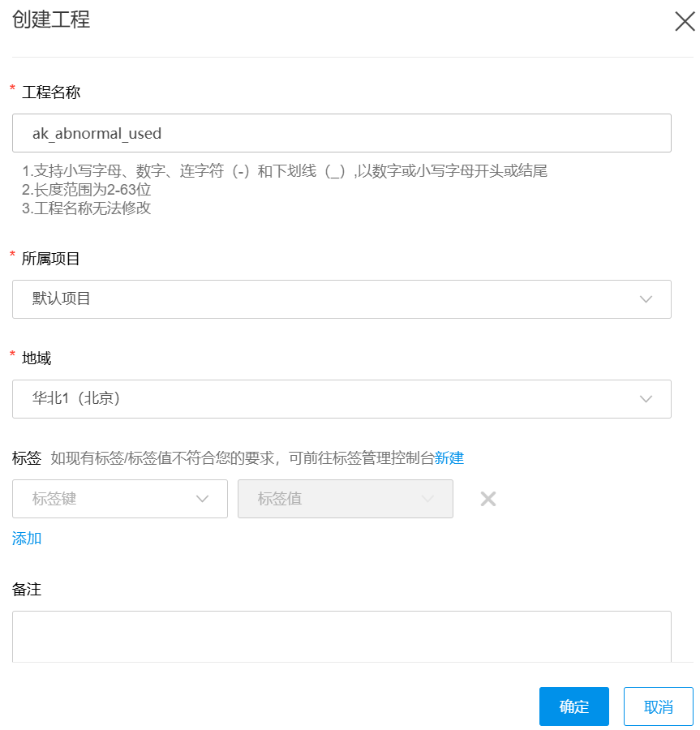Click the 添加 link to add tag

coord(27,538)
